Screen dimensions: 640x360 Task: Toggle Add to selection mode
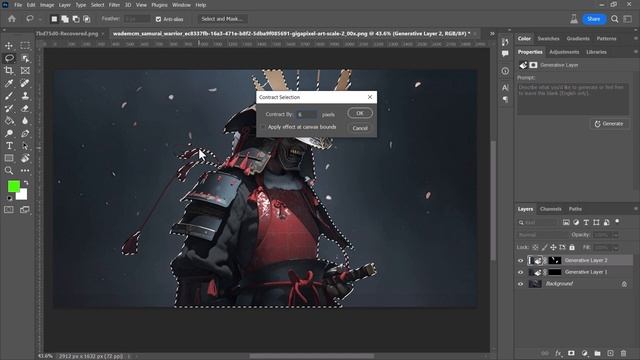65,19
